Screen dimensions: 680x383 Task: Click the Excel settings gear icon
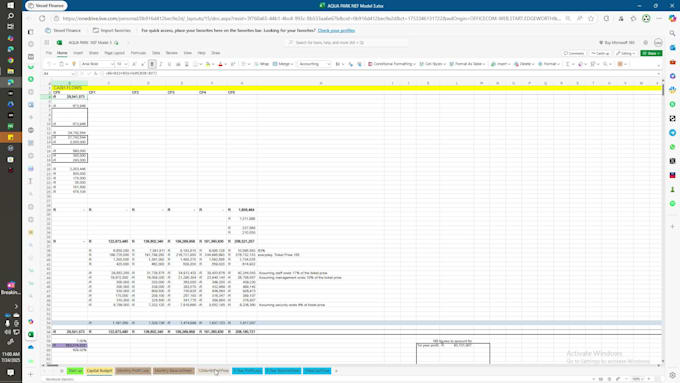(646, 43)
